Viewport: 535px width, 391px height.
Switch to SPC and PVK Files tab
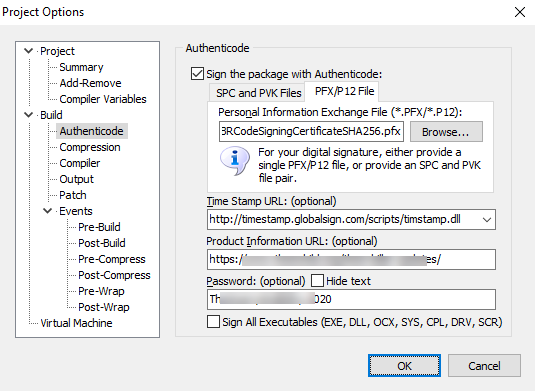258,93
